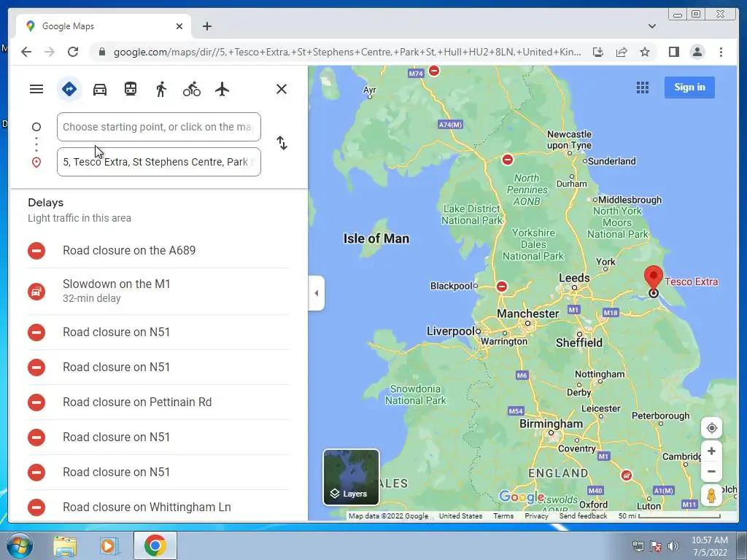The image size is (747, 560).
Task: Share this page icon
Action: 622,52
